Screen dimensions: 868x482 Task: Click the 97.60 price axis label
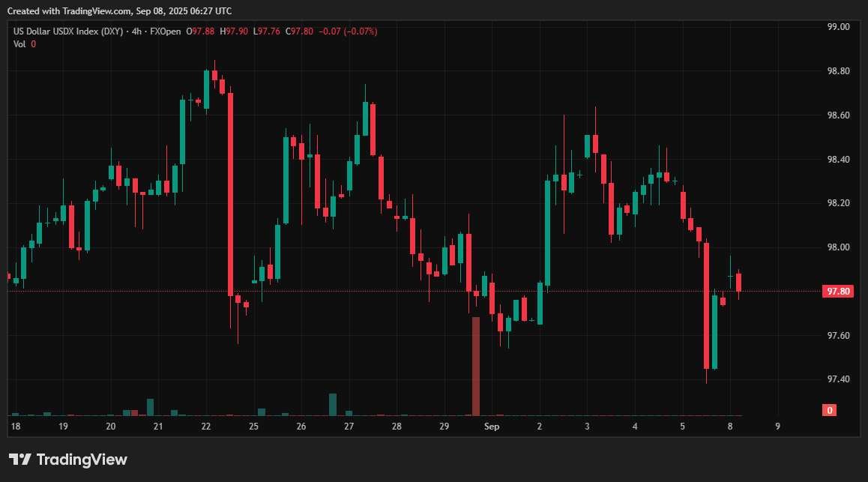(x=838, y=335)
